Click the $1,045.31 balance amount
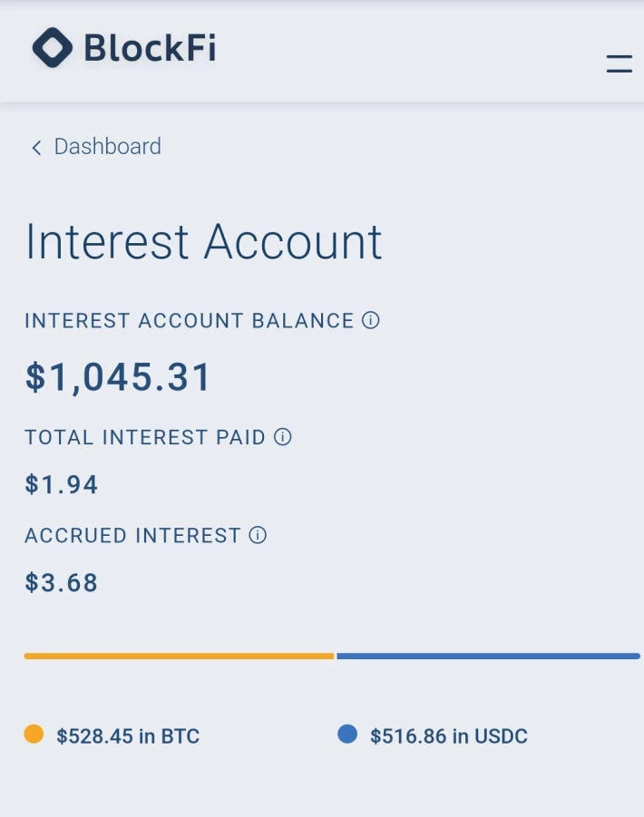This screenshot has width=644, height=817. pyautogui.click(x=118, y=377)
